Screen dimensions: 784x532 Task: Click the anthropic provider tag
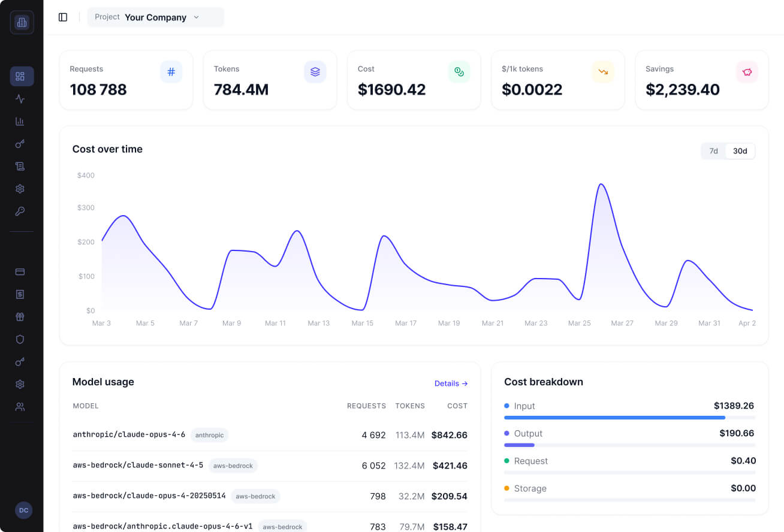209,435
